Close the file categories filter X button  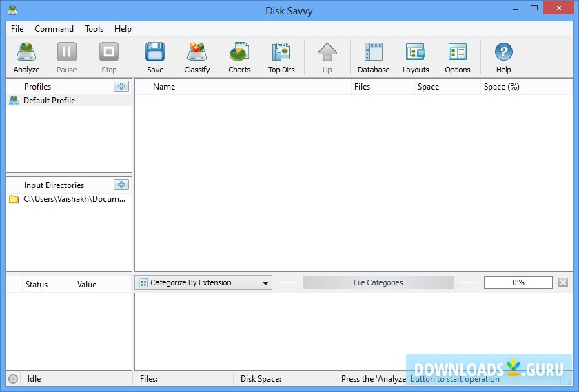pos(563,282)
